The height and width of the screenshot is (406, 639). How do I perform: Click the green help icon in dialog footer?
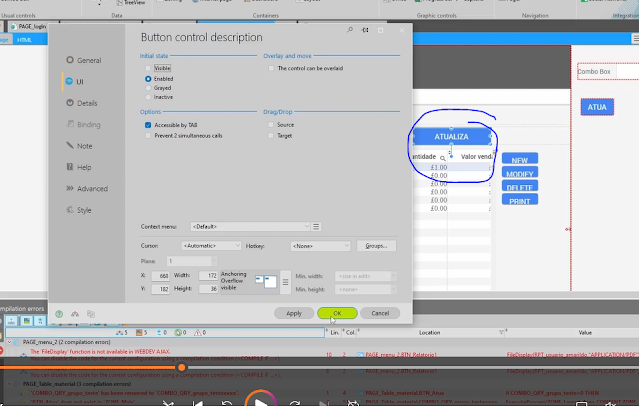[59, 314]
